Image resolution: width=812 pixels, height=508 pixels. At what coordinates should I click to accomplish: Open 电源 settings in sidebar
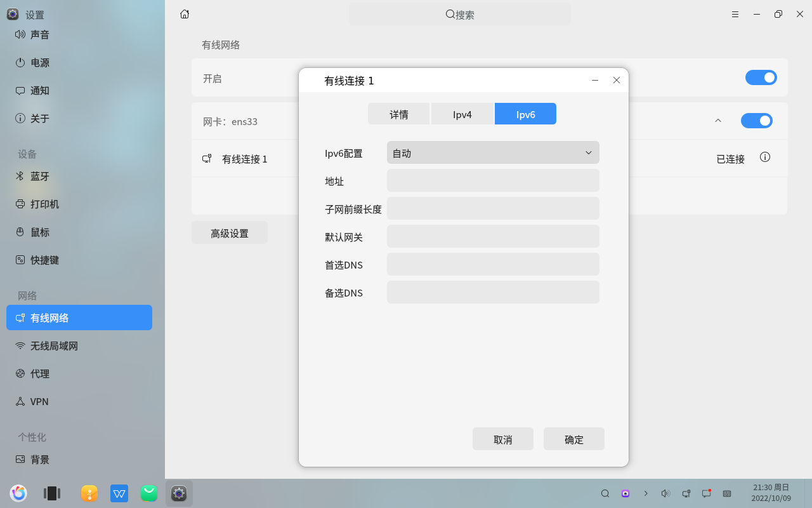(x=79, y=62)
